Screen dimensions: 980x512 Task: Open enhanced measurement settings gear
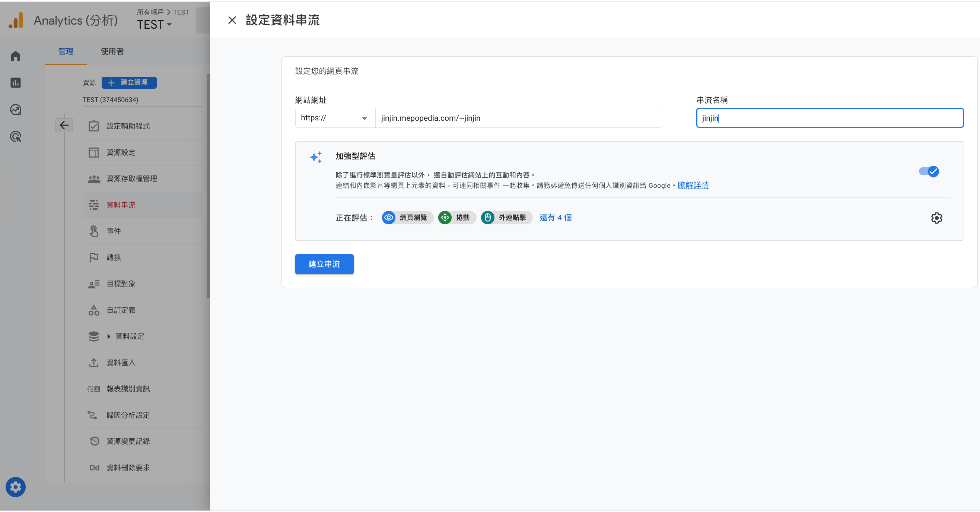click(x=936, y=218)
